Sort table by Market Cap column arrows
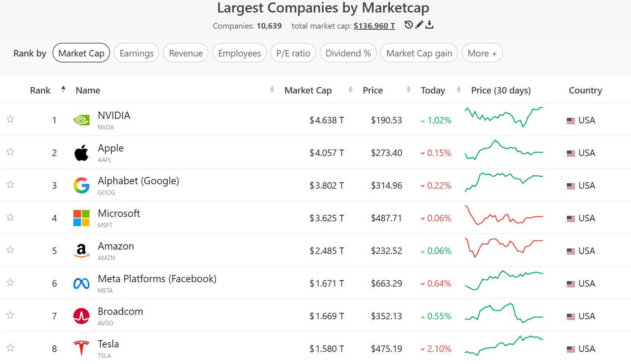 pos(350,90)
